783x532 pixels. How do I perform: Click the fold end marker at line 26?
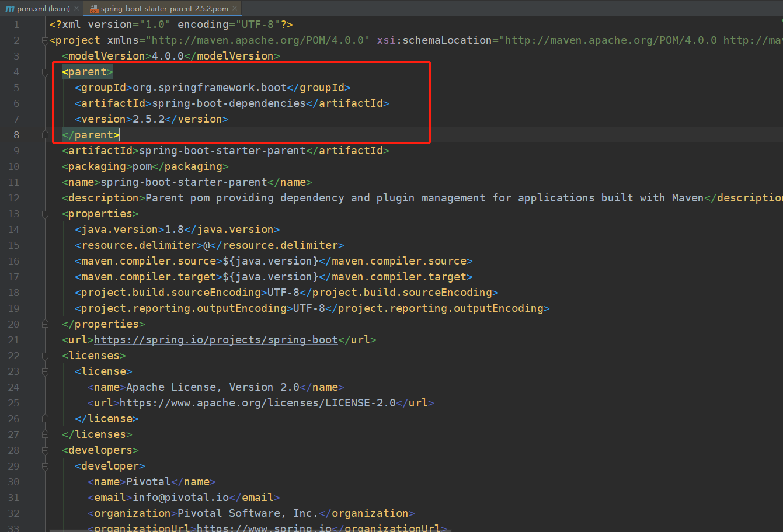pos(45,419)
